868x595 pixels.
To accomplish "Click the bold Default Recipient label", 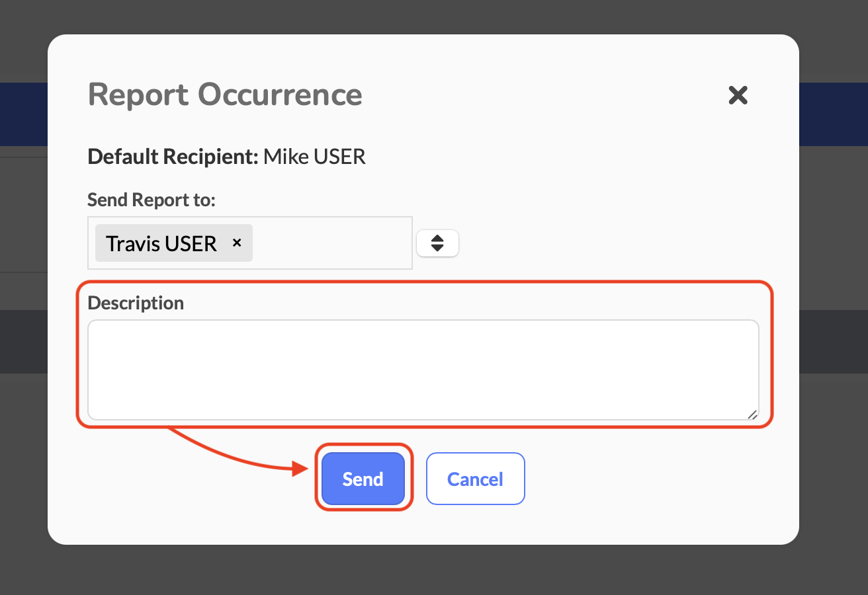I will click(173, 157).
